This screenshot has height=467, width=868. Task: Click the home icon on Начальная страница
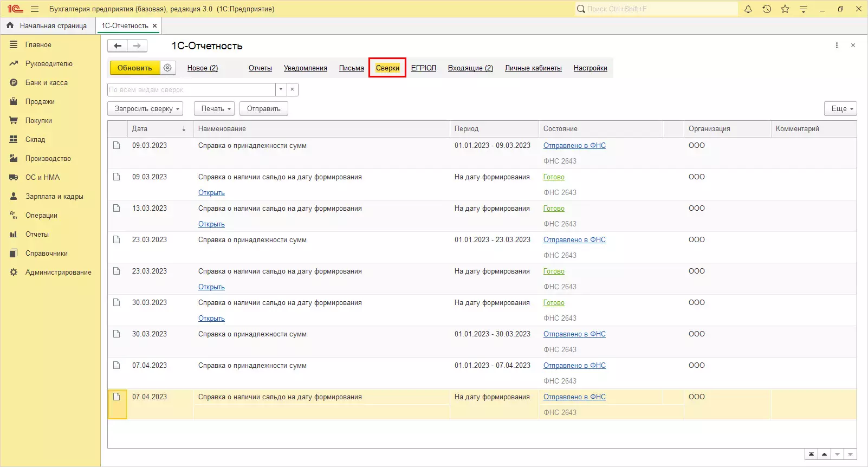point(10,25)
